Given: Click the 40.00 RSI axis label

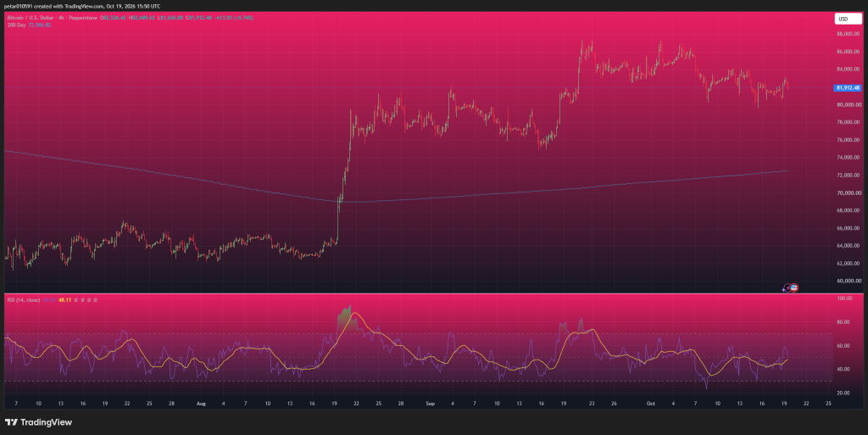Looking at the screenshot, I should tap(843, 369).
